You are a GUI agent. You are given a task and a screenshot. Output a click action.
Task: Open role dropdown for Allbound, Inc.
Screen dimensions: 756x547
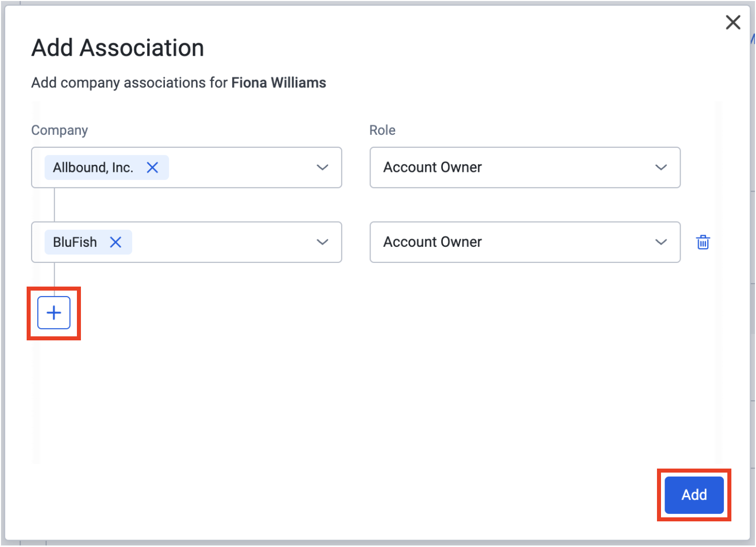coord(525,167)
